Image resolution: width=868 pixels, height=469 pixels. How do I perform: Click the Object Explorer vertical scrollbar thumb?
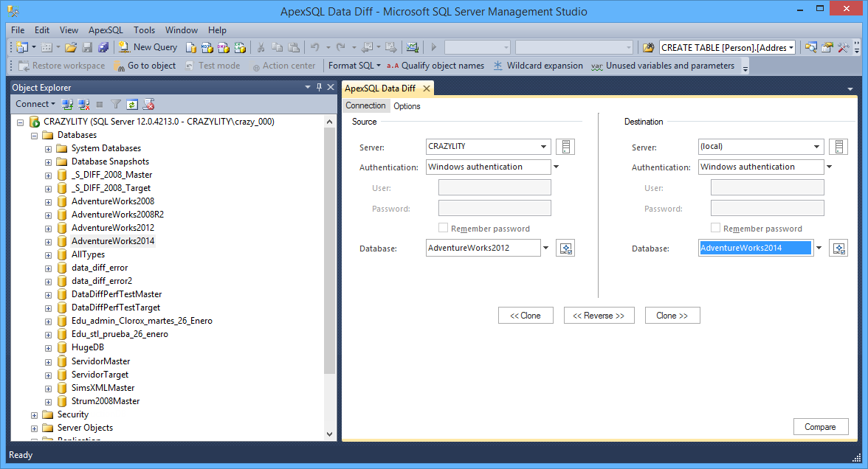click(329, 251)
